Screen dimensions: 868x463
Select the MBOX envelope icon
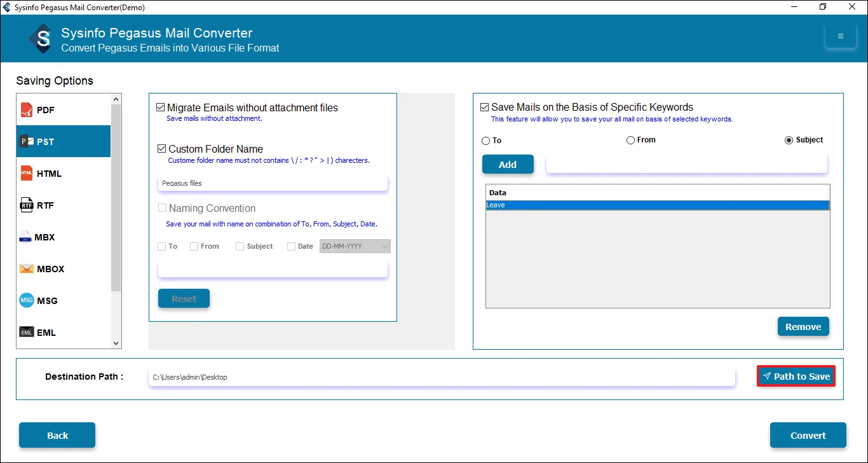(x=27, y=269)
